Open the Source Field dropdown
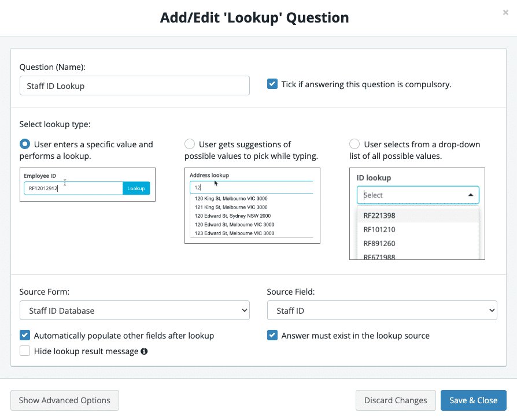Image resolution: width=517 pixels, height=420 pixels. [x=382, y=310]
